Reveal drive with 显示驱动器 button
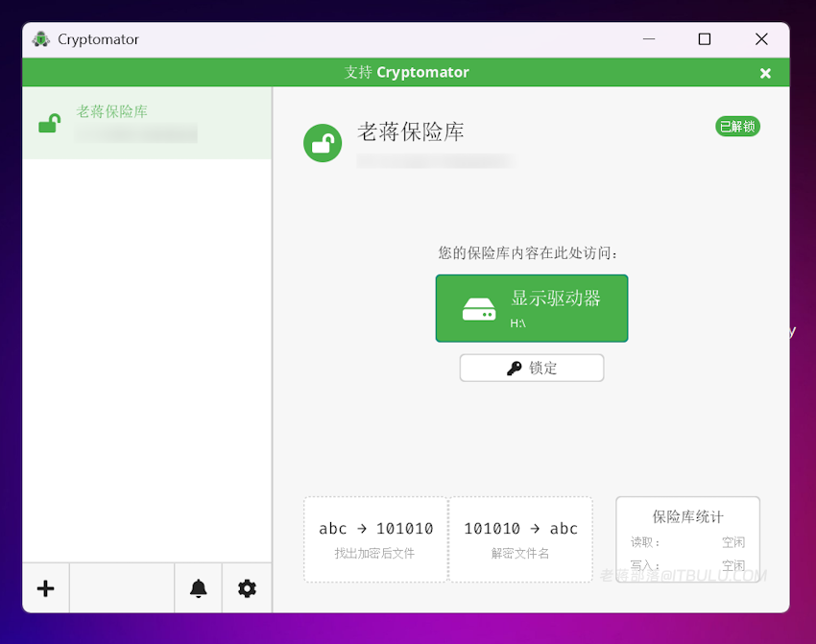The height and width of the screenshot is (644, 816). [x=531, y=308]
